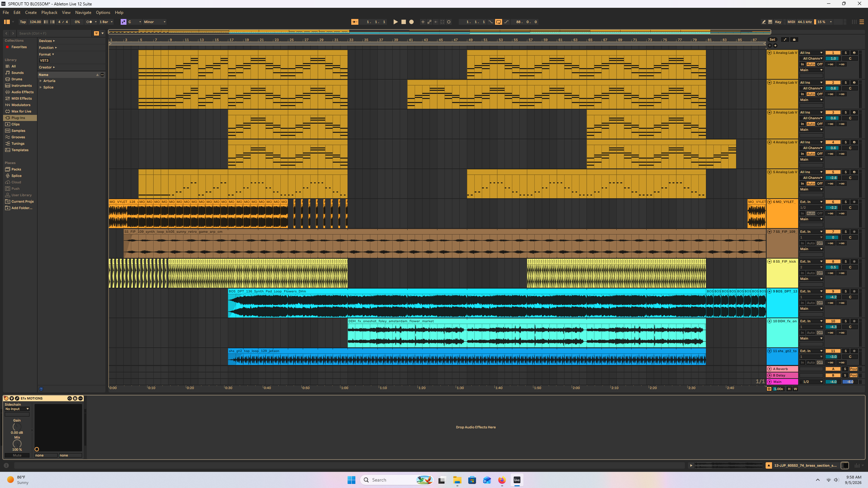This screenshot has width=868, height=488.
Task: Open the Options menu
Action: click(x=103, y=12)
